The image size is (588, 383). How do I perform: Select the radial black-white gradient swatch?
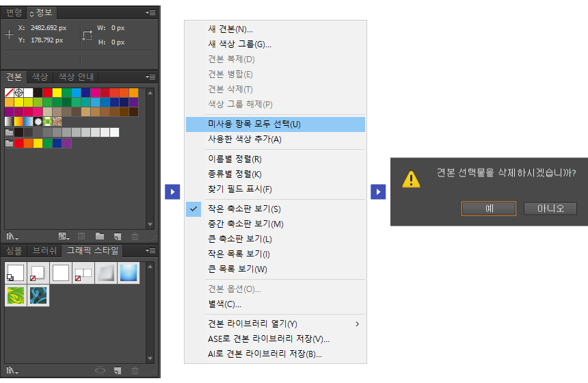(x=38, y=122)
